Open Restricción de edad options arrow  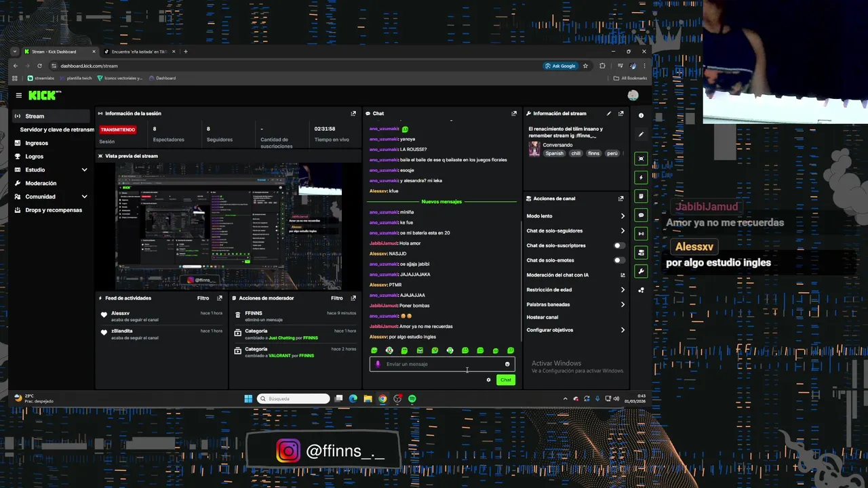(x=623, y=290)
